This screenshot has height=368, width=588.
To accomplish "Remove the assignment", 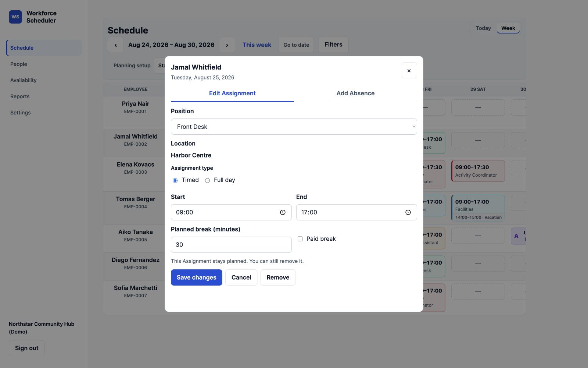I will click(278, 277).
